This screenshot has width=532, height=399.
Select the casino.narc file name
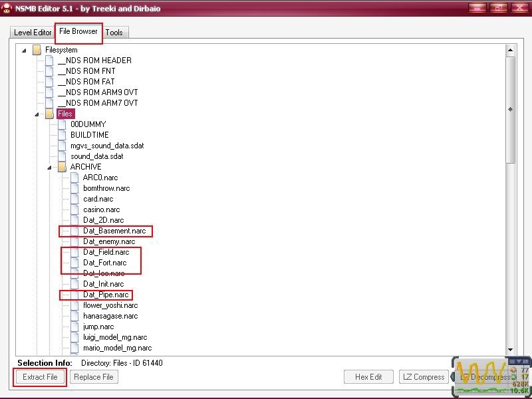(102, 209)
